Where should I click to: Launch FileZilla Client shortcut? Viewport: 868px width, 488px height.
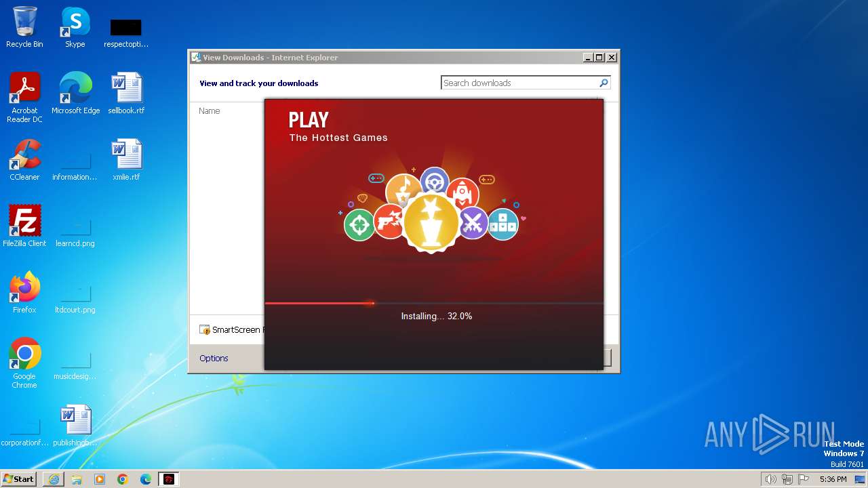pyautogui.click(x=24, y=226)
